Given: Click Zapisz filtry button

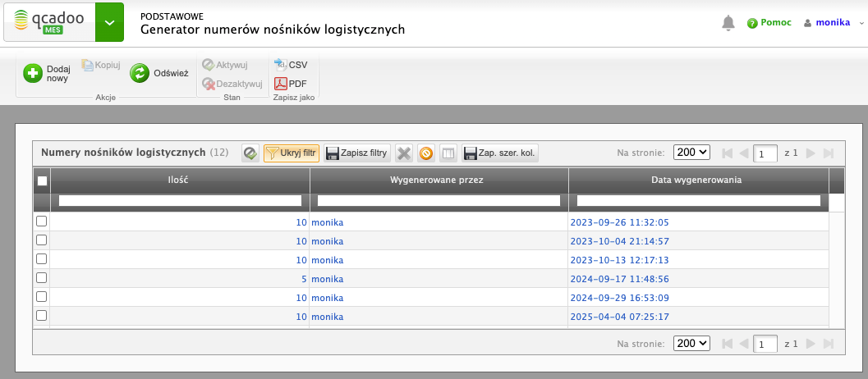Looking at the screenshot, I should 357,153.
